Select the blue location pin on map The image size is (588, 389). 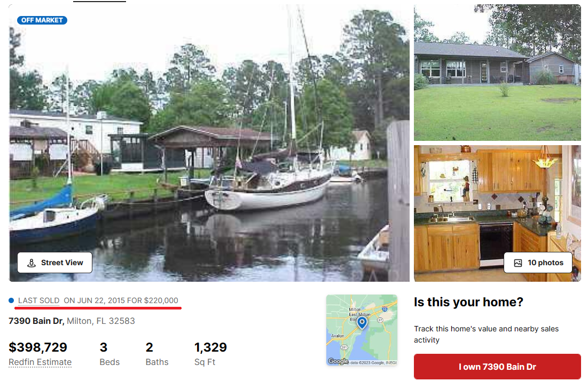tap(362, 323)
